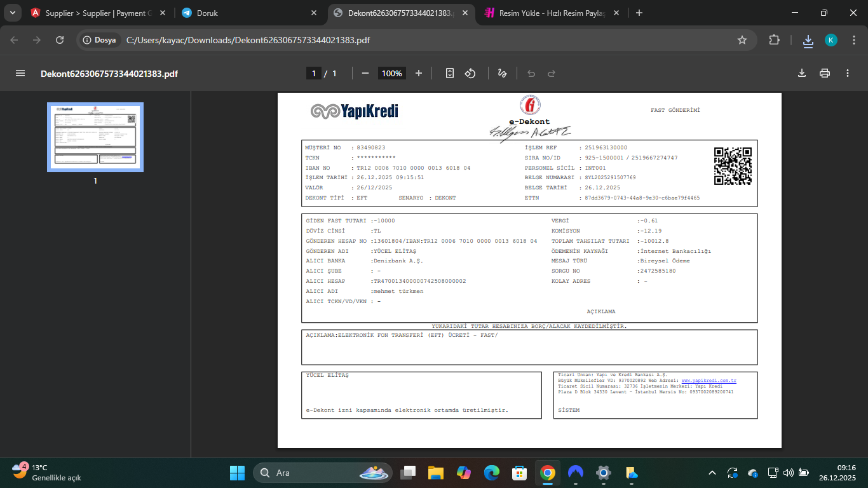Click the zoom in plus icon
The height and width of the screenshot is (488, 868).
[419, 74]
